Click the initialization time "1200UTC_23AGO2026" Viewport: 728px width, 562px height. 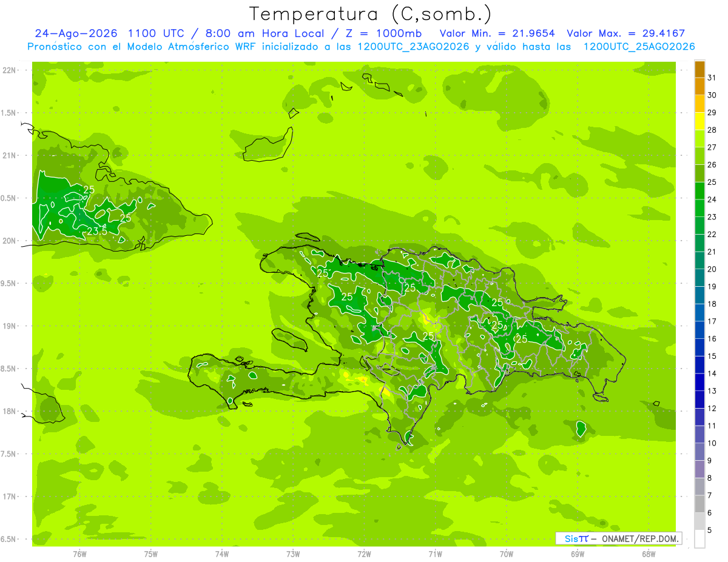413,47
